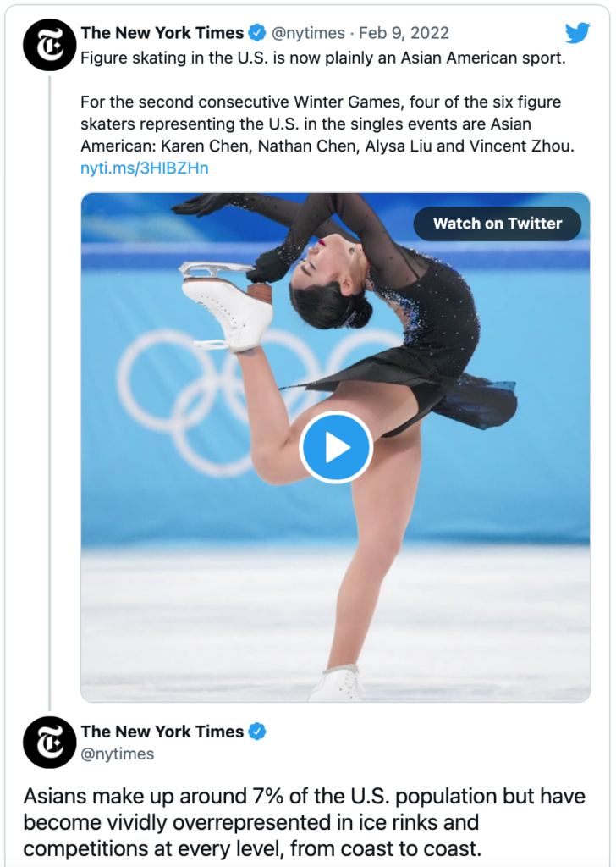Click The New York Times name on top tweet
Screen dimensions: 616x867
pyautogui.click(x=162, y=33)
